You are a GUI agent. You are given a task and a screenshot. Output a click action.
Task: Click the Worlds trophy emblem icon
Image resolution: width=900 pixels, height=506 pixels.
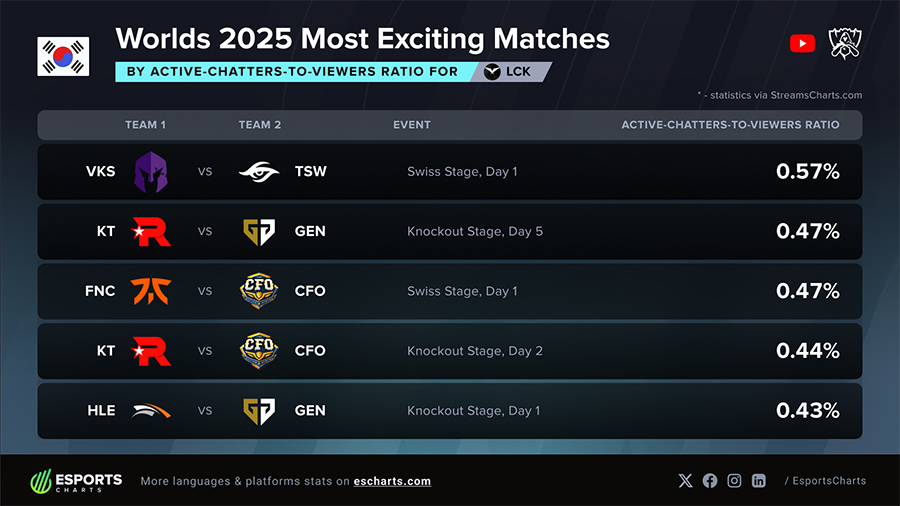[845, 43]
